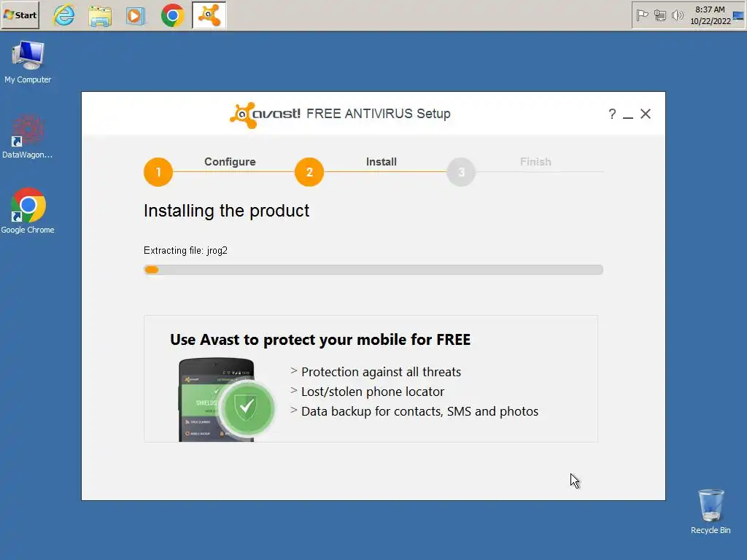747x560 pixels.
Task: Click 'Protection against all threats' line
Action: (x=381, y=372)
